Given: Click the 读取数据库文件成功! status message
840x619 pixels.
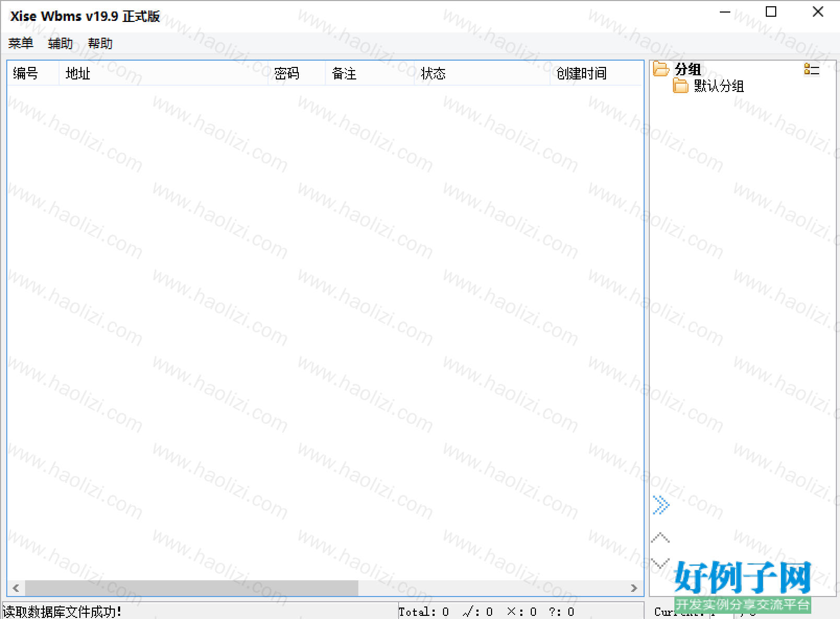Looking at the screenshot, I should (62, 612).
